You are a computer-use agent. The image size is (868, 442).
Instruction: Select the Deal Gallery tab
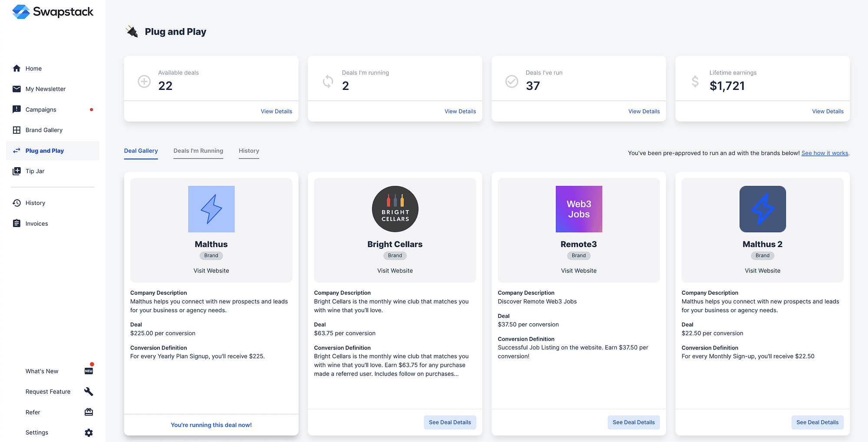[141, 151]
